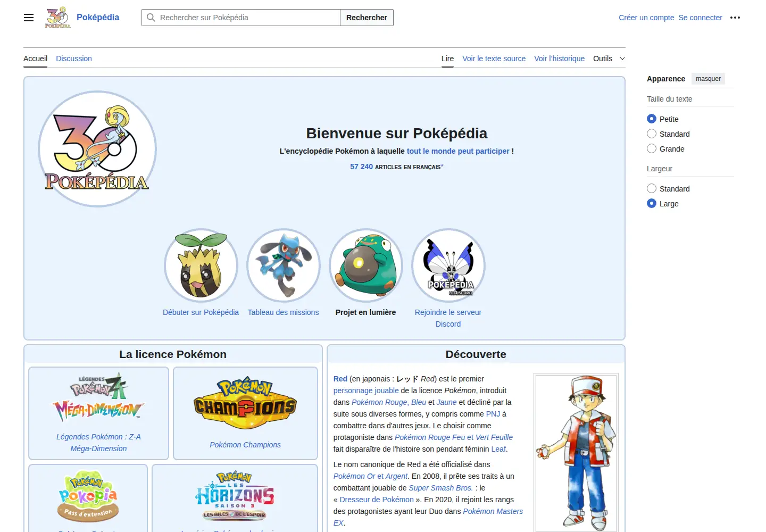Open the Pokémon Pokopia logo
The width and height of the screenshot is (766, 532).
88,496
